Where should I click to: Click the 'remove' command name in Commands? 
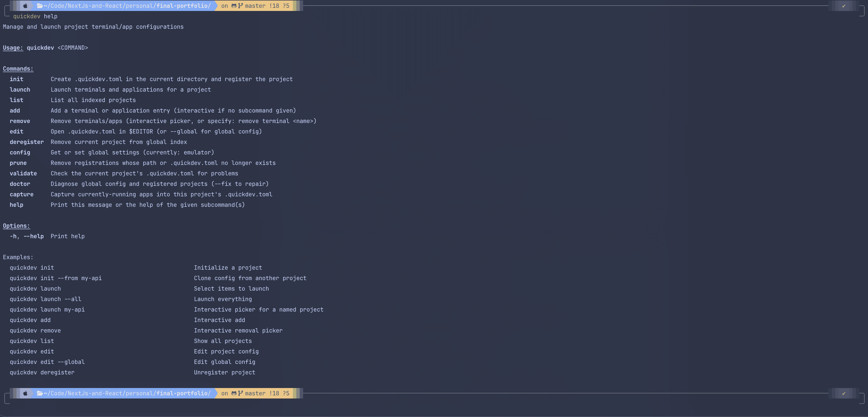pos(20,121)
